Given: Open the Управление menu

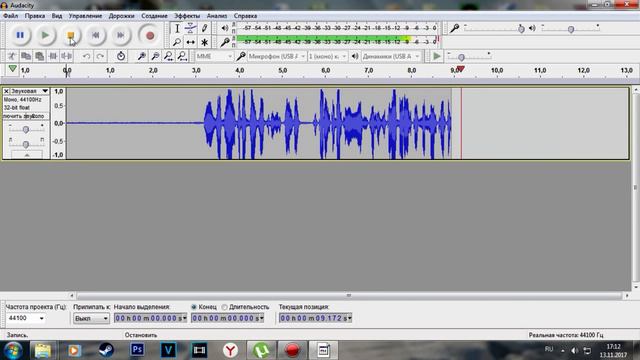Looking at the screenshot, I should tap(85, 16).
